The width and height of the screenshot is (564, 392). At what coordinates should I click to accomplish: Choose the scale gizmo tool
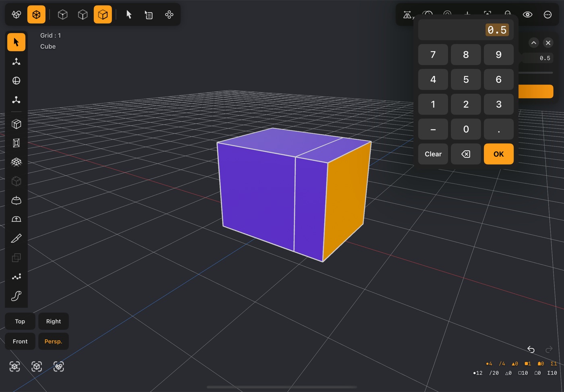tap(16, 100)
